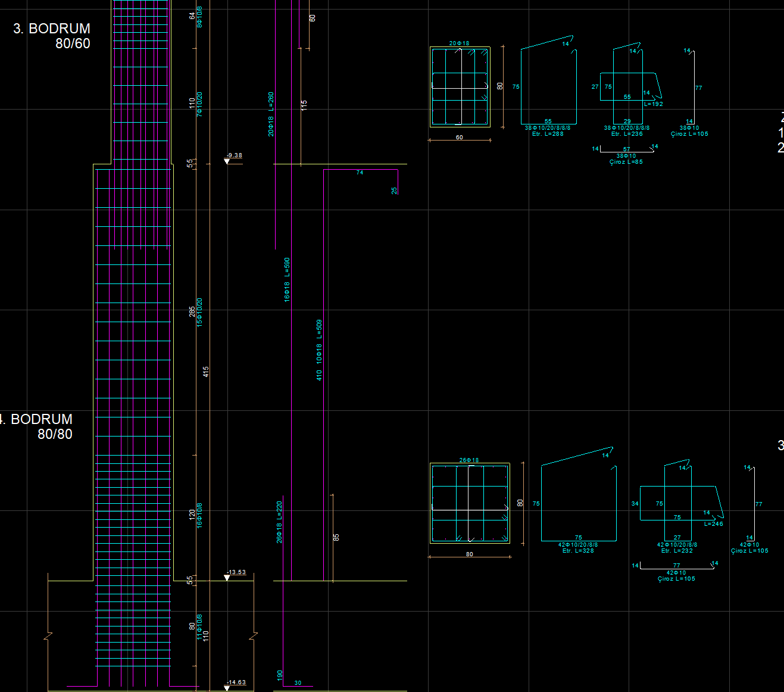Image resolution: width=784 pixels, height=692 pixels.
Task: Select the Etr. L=328 stirrup label
Action: [x=578, y=551]
